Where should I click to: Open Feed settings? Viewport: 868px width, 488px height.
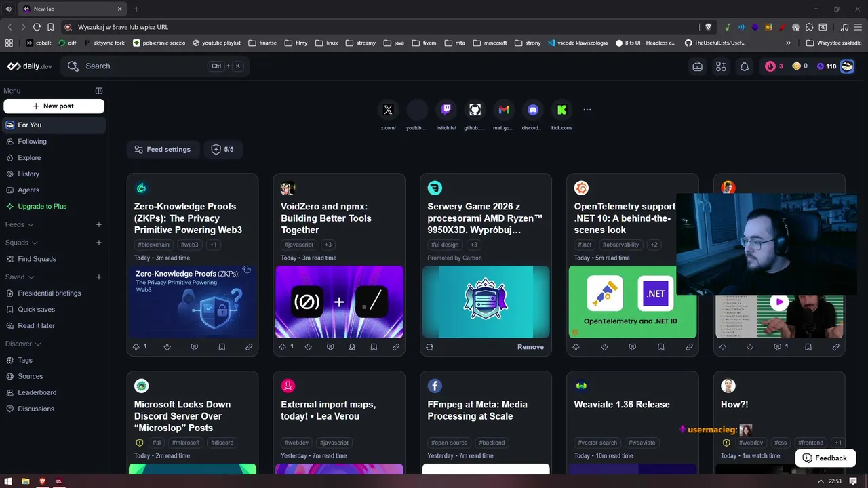point(162,150)
